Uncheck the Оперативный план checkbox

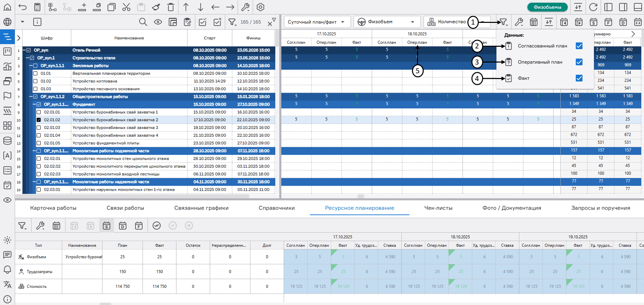(579, 62)
